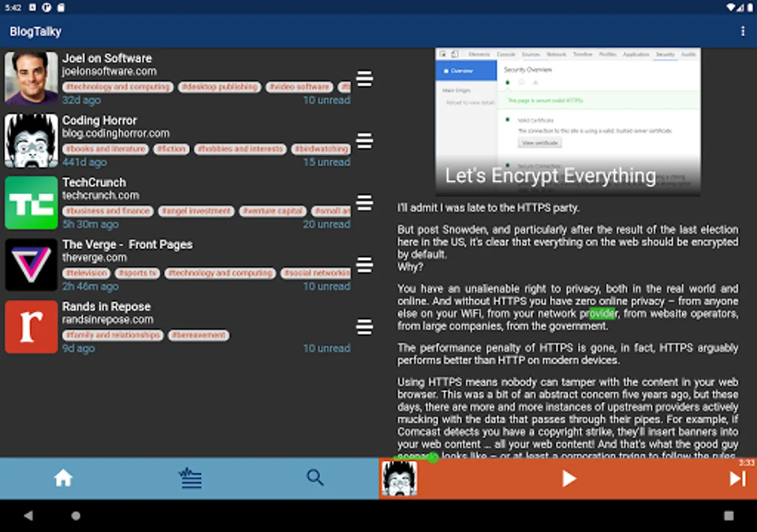Open the hamburger menu for Coding Horror
The height and width of the screenshot is (532, 757).
[x=365, y=141]
